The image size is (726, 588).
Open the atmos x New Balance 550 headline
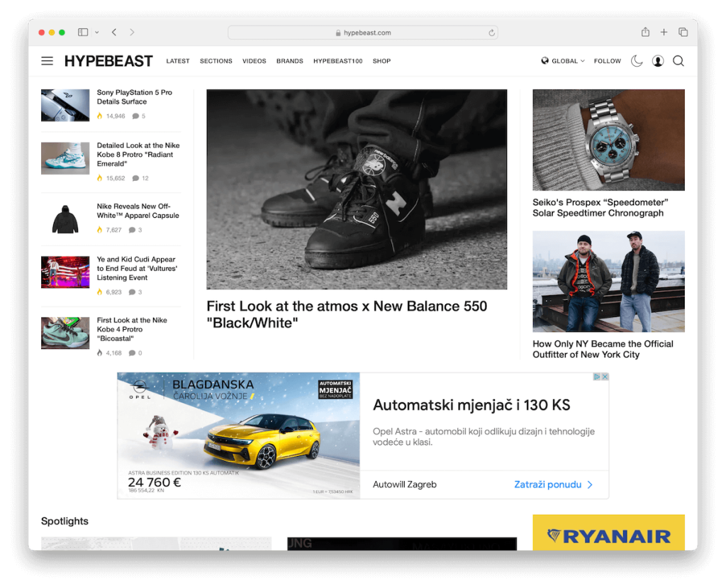[347, 314]
